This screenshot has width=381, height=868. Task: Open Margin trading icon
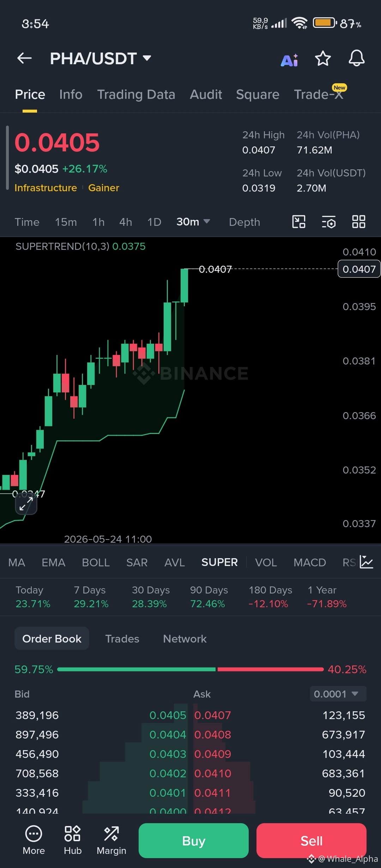[x=111, y=840]
